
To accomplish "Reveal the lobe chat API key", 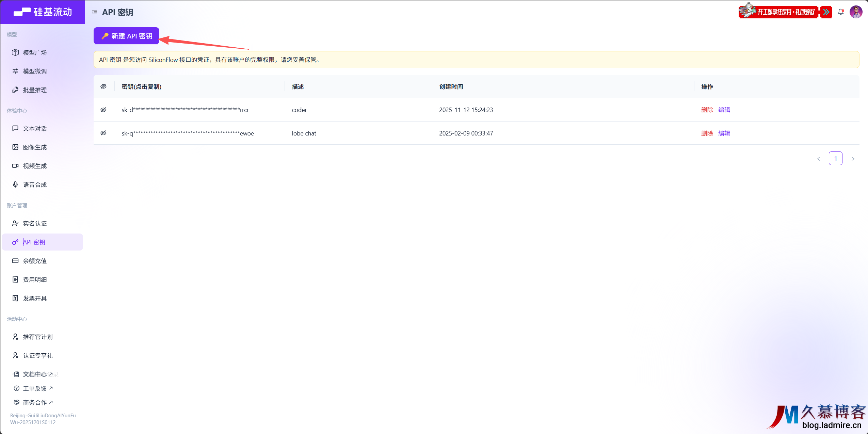I will 103,133.
